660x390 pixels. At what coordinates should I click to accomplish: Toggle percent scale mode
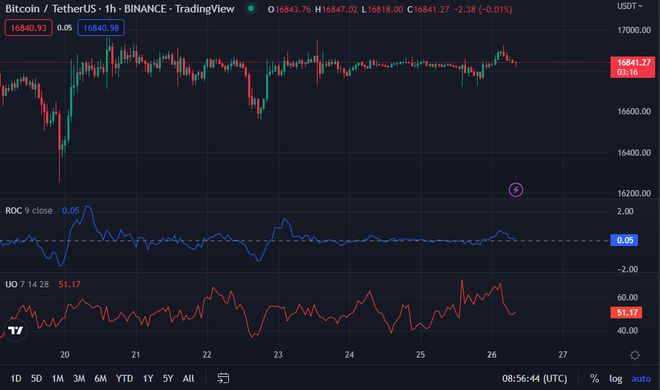[x=594, y=378]
